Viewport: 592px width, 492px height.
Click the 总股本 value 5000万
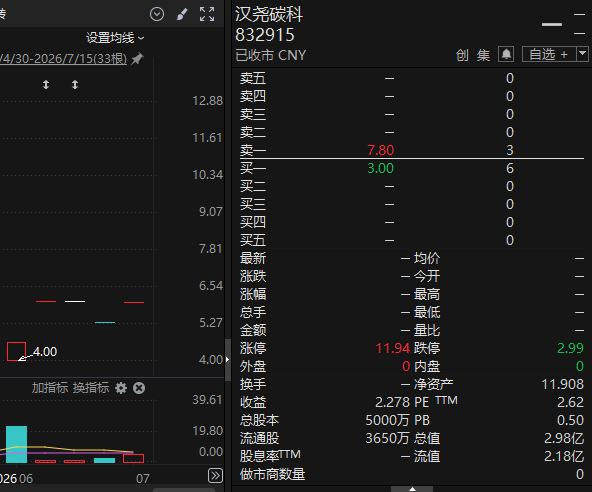coord(387,420)
